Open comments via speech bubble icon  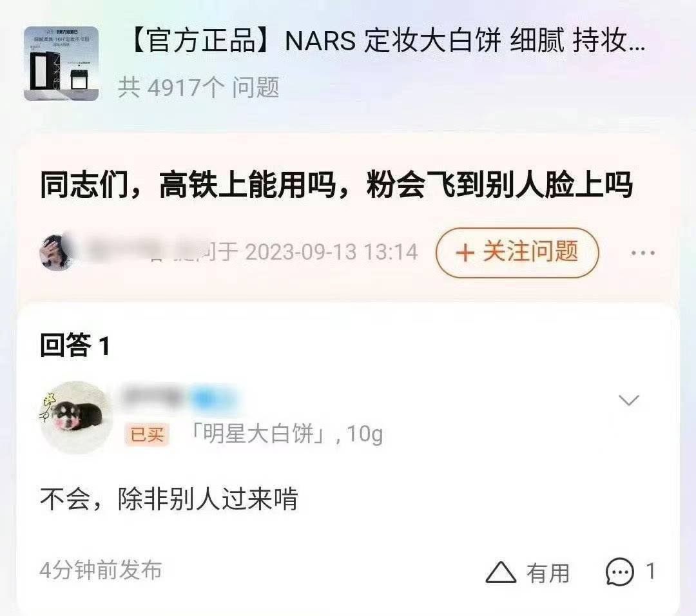coord(620,572)
